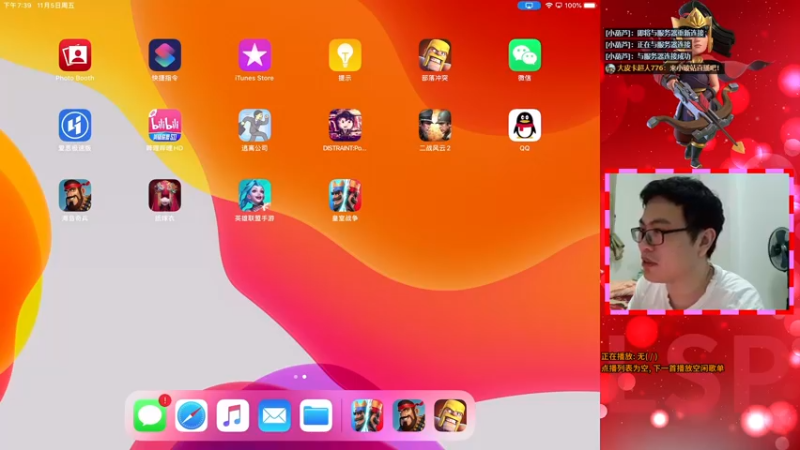
Task: Launch the bilibili 哔哩哔哩 HD app
Action: click(x=165, y=125)
